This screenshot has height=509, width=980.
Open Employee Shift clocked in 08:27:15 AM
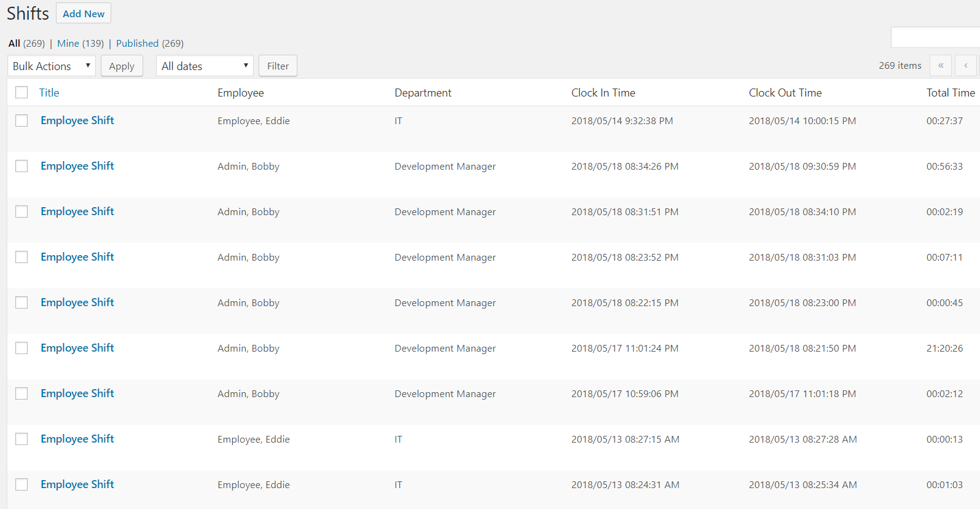tap(77, 439)
